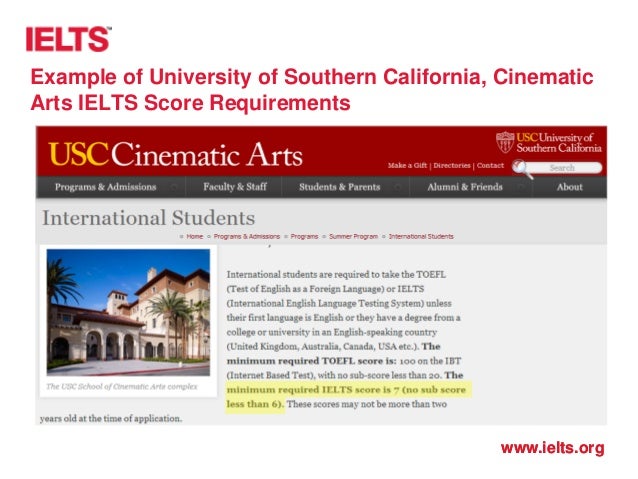638x479 pixels.
Task: Click 'years old at the time of application.' text
Action: pos(111,418)
